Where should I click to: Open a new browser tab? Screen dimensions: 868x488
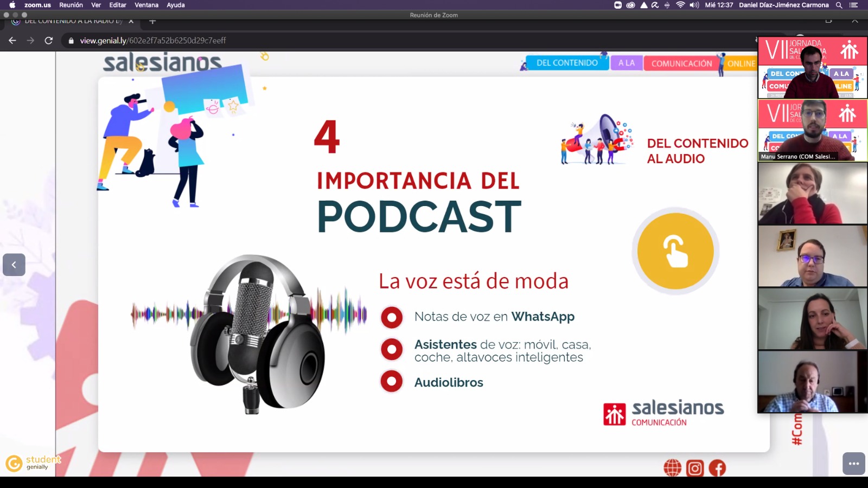152,21
